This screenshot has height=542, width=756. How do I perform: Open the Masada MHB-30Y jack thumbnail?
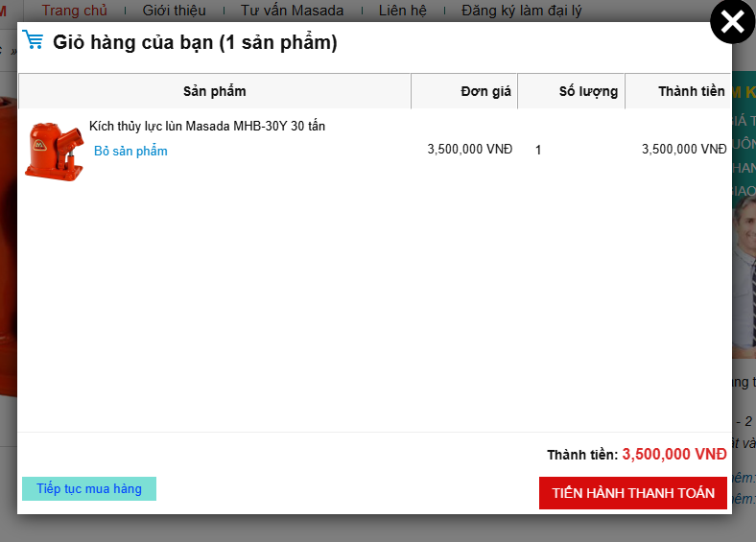tap(54, 152)
